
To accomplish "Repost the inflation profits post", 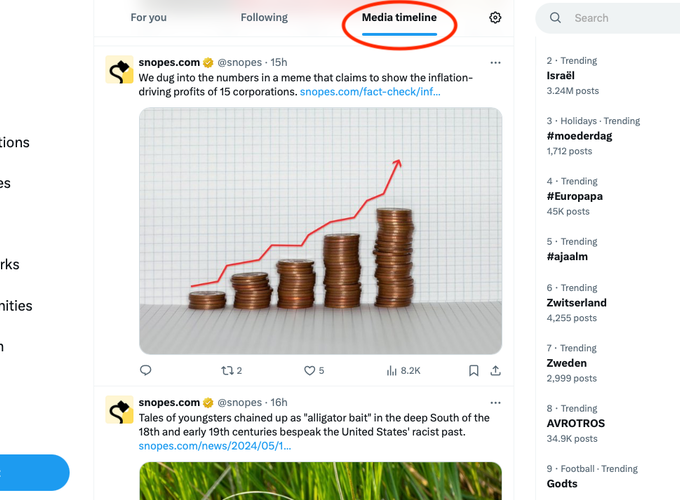I will tap(232, 370).
